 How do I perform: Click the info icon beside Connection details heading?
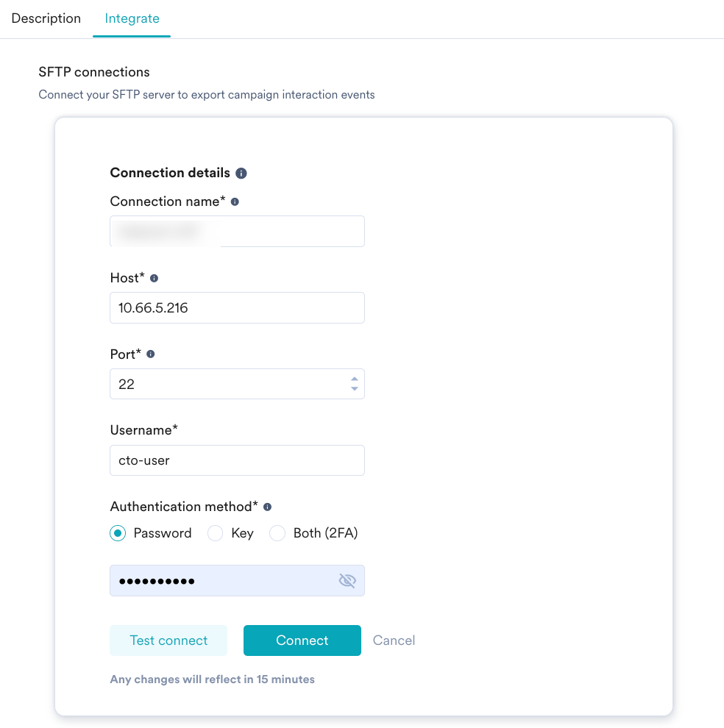(x=242, y=173)
